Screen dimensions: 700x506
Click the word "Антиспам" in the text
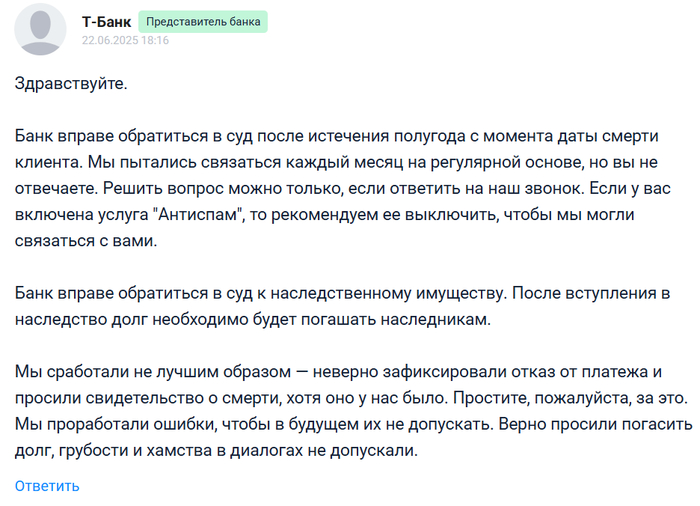199,214
